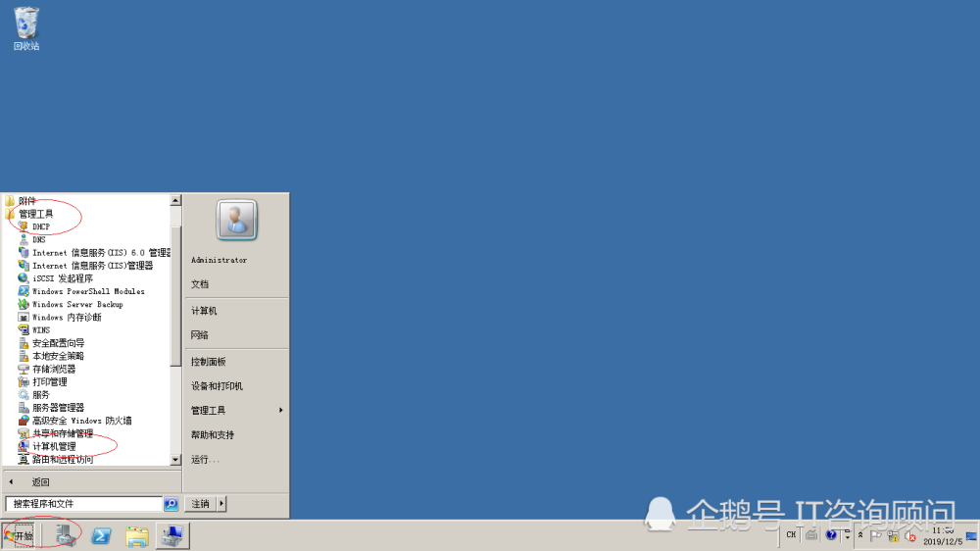Image resolution: width=980 pixels, height=551 pixels.
Task: Open 服务器管理器 from programs list
Action: click(x=51, y=408)
